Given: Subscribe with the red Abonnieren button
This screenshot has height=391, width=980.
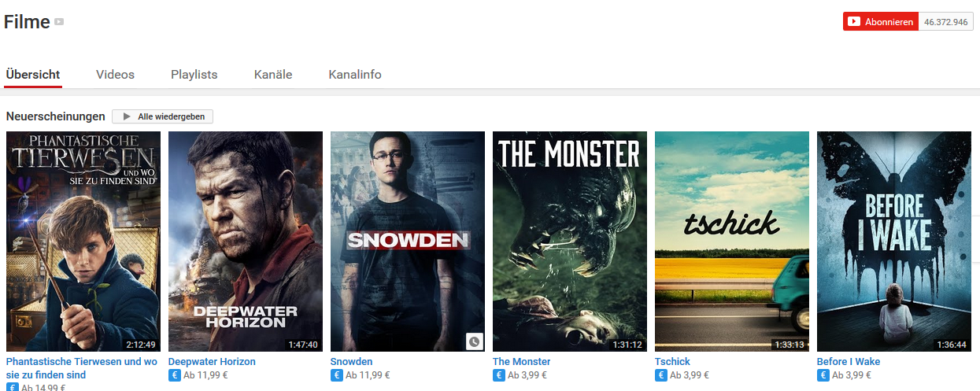Looking at the screenshot, I should point(881,22).
